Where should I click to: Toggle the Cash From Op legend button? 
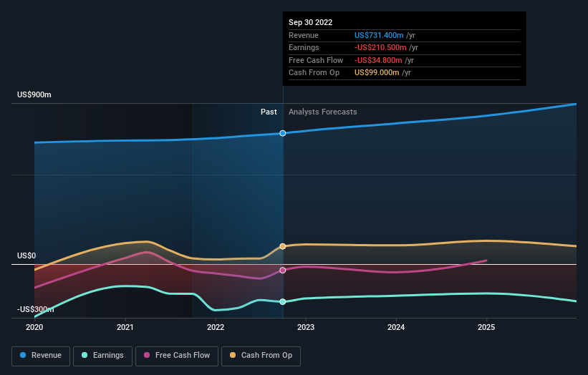point(261,356)
